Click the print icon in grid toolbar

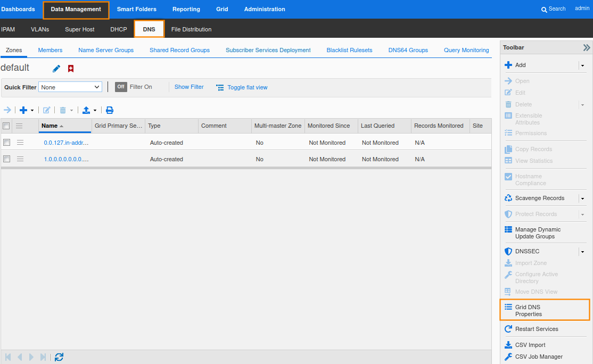(110, 110)
